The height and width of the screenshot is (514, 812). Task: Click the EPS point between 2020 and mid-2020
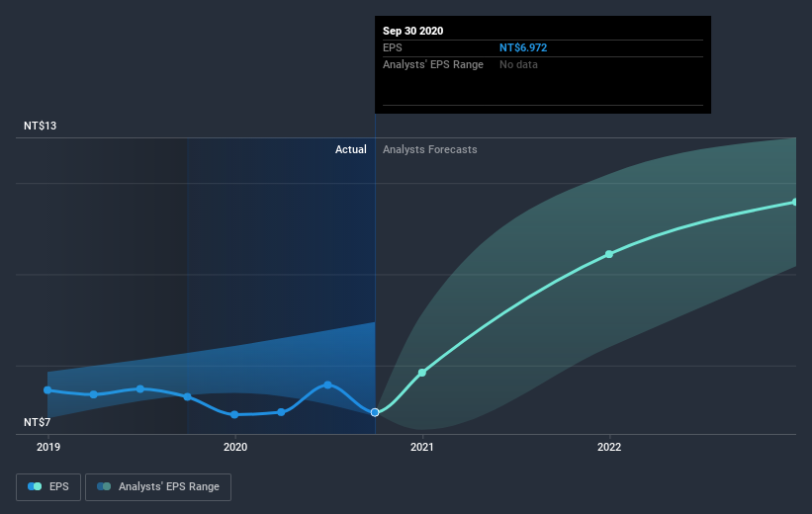pos(281,412)
